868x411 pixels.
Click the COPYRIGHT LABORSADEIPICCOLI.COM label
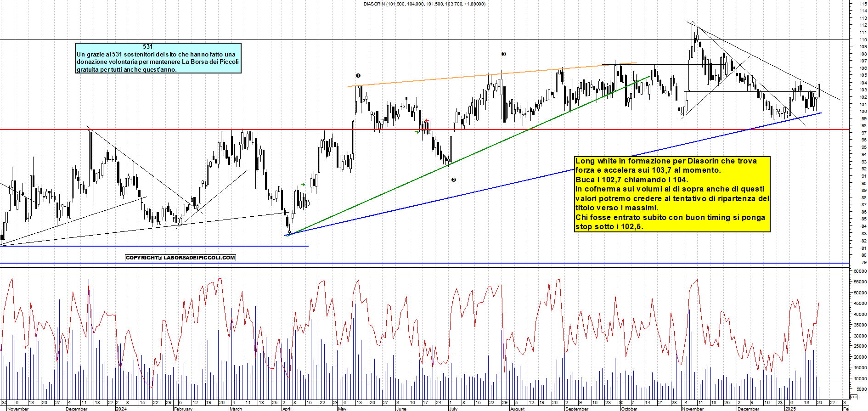tap(180, 258)
